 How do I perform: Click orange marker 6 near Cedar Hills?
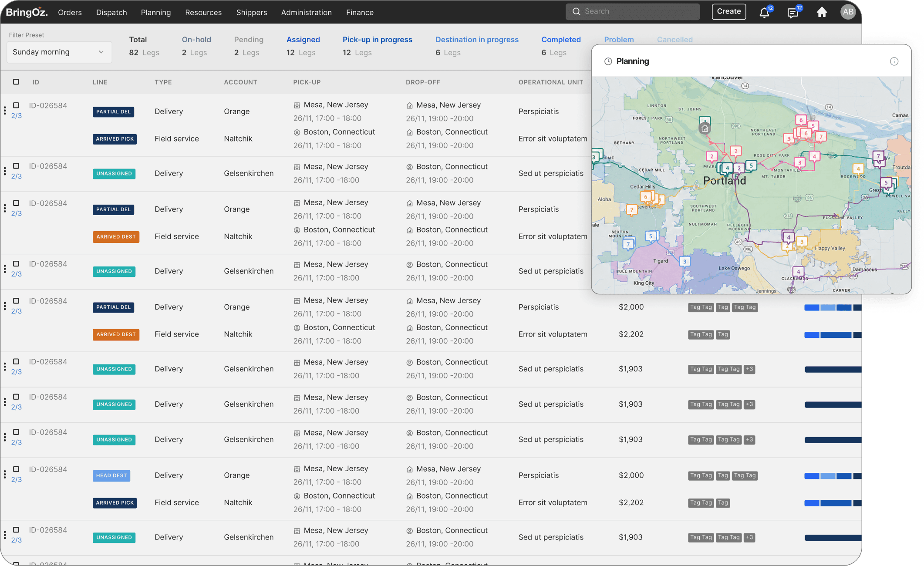646,197
